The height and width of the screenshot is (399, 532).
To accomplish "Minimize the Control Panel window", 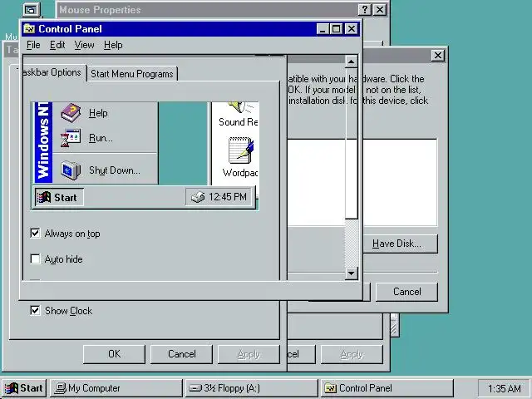I will point(323,29).
